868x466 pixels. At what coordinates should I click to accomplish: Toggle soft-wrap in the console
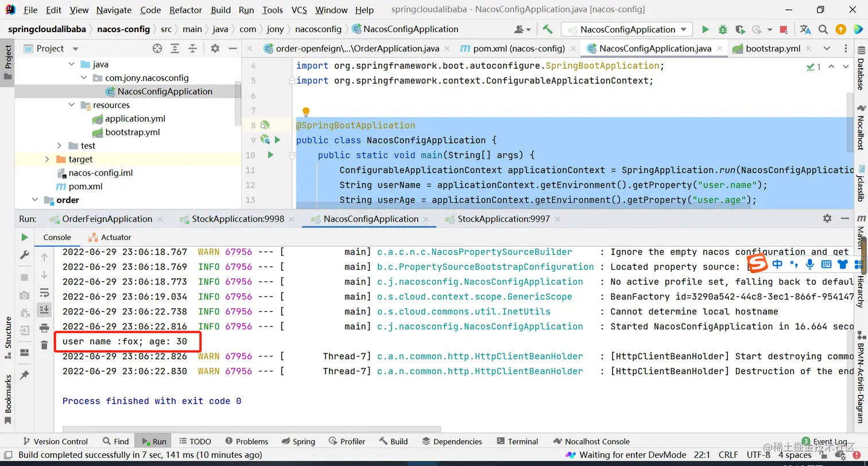(44, 292)
